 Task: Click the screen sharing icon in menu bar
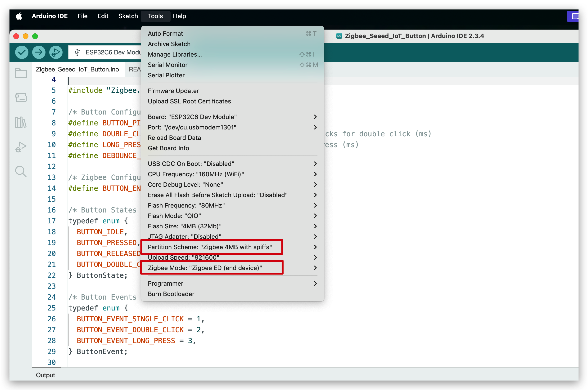(573, 16)
